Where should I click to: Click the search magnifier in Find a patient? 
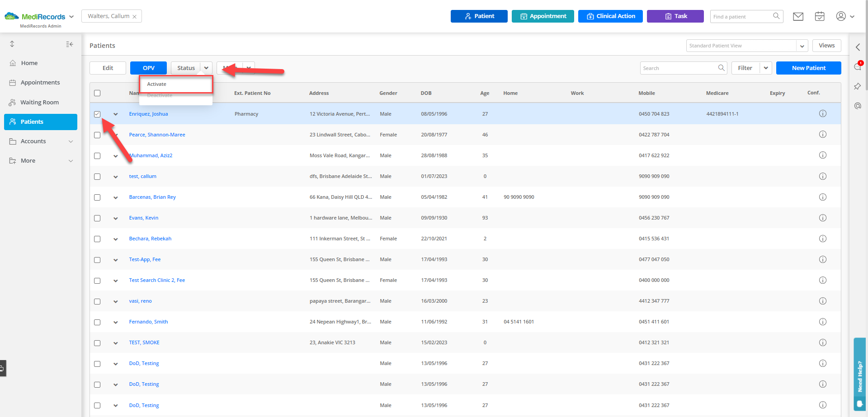tap(776, 16)
